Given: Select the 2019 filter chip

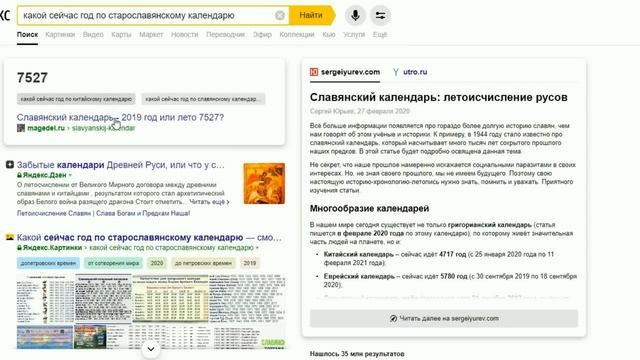Looking at the screenshot, I should point(250,263).
